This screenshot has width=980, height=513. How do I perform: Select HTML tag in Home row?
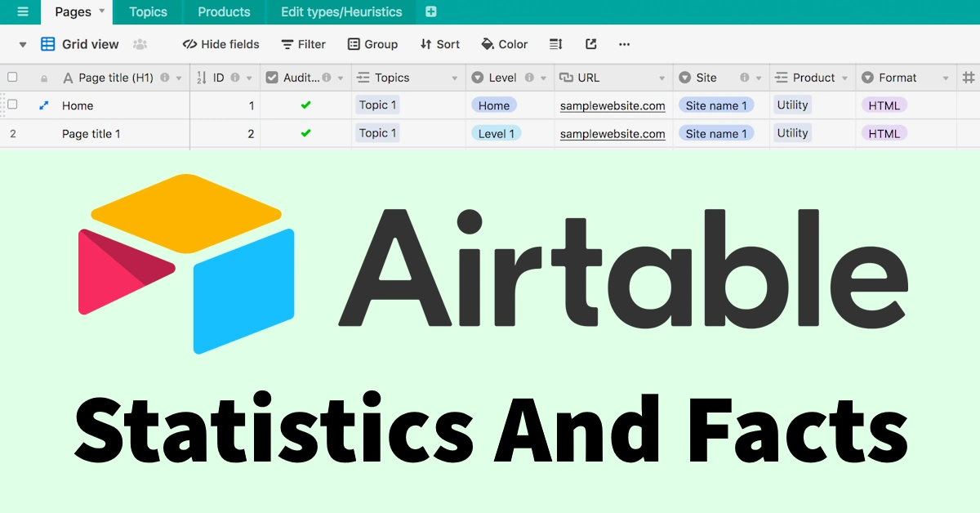884,105
